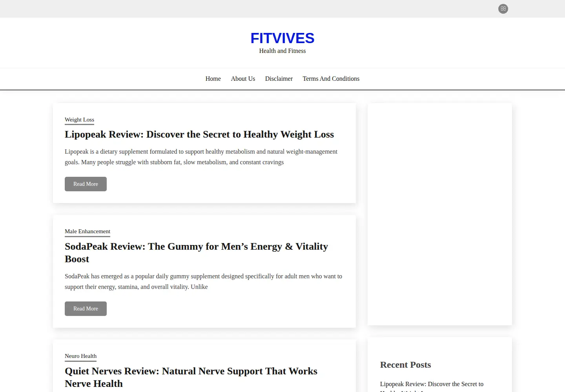Click the Recent Posts heading
Image resolution: width=565 pixels, height=392 pixels.
[405, 365]
